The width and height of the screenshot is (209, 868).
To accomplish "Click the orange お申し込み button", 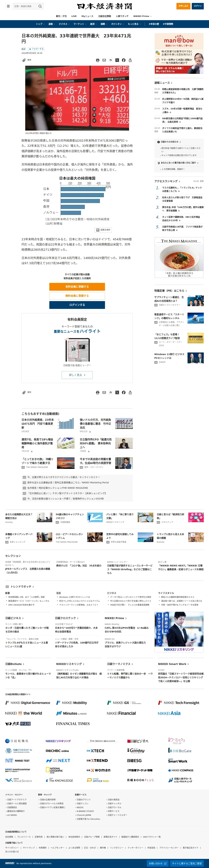I will point(183,6).
